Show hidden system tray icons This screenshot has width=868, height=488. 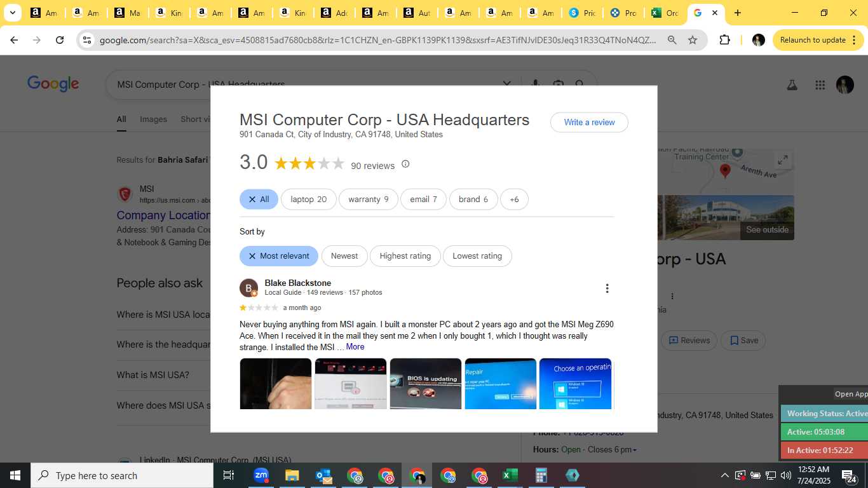coord(724,475)
